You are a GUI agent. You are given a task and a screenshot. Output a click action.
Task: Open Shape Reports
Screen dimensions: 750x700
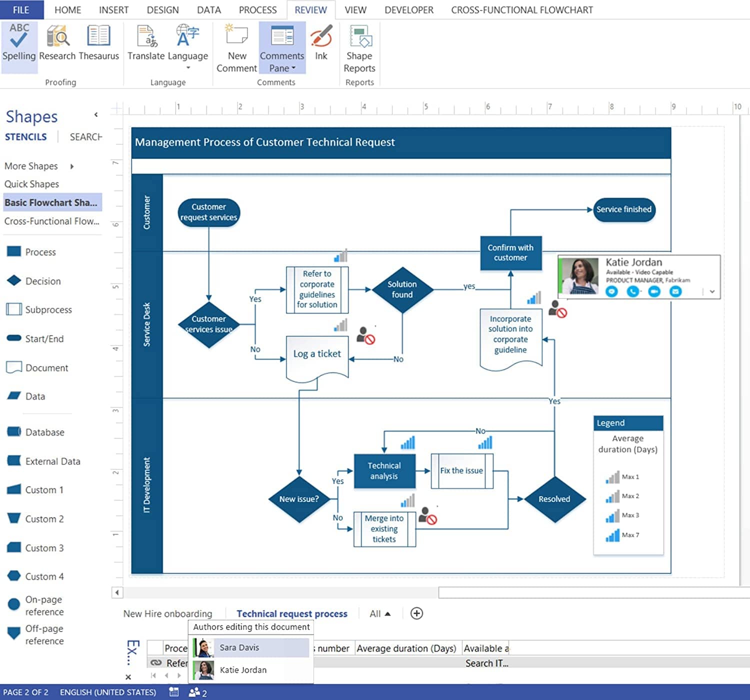359,47
